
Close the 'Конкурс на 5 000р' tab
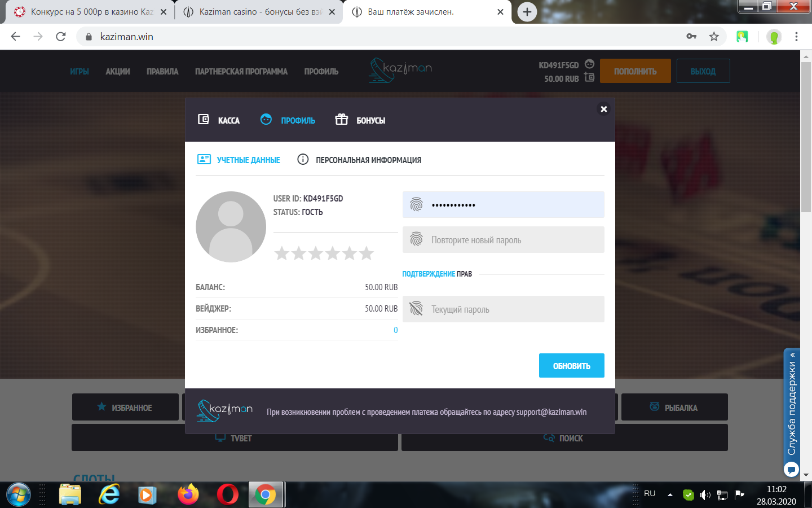[164, 12]
